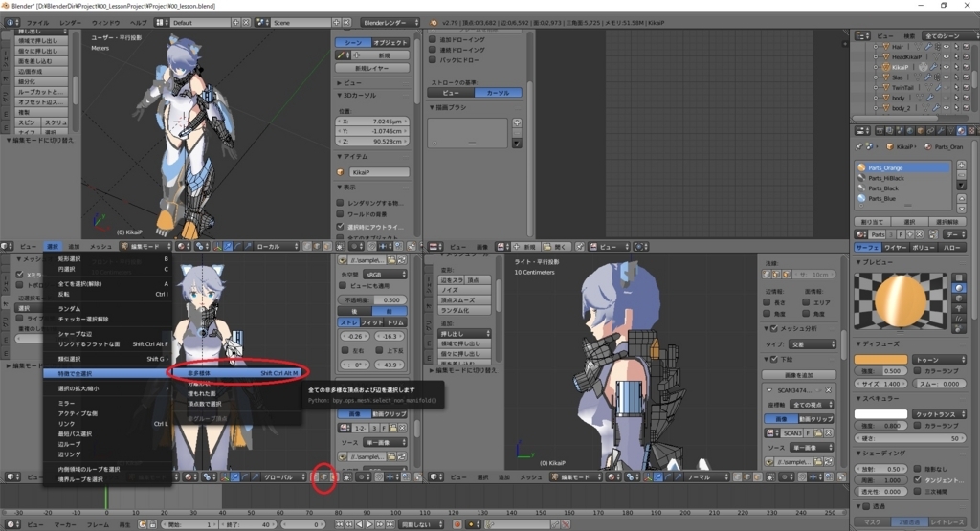
Task: Toggle visibility eye of body_2 in outliner
Action: 947,108
